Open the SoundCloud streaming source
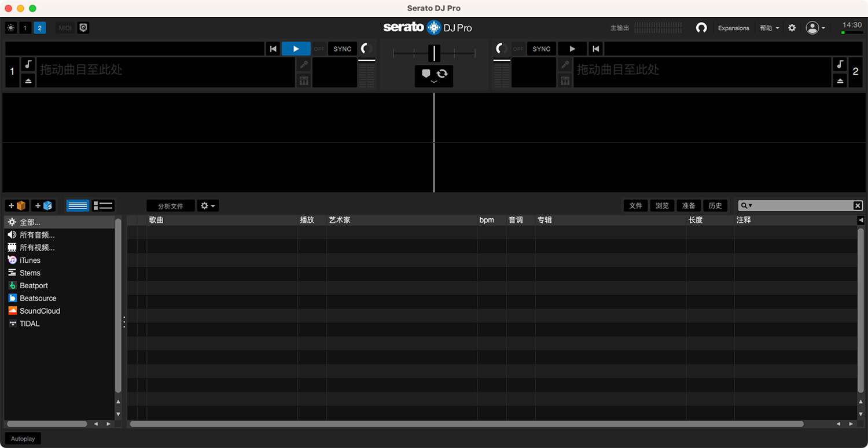The height and width of the screenshot is (448, 868). [x=60, y=311]
